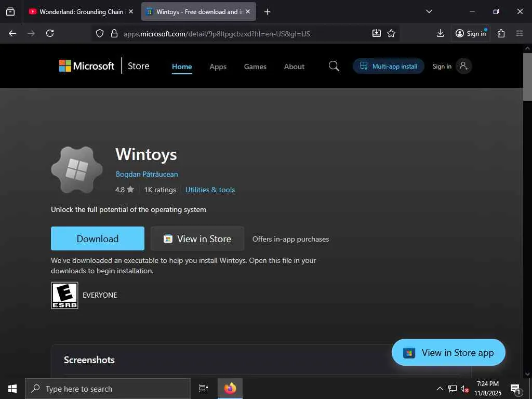Open the About page
Viewport: 532px width, 399px height.
click(294, 66)
